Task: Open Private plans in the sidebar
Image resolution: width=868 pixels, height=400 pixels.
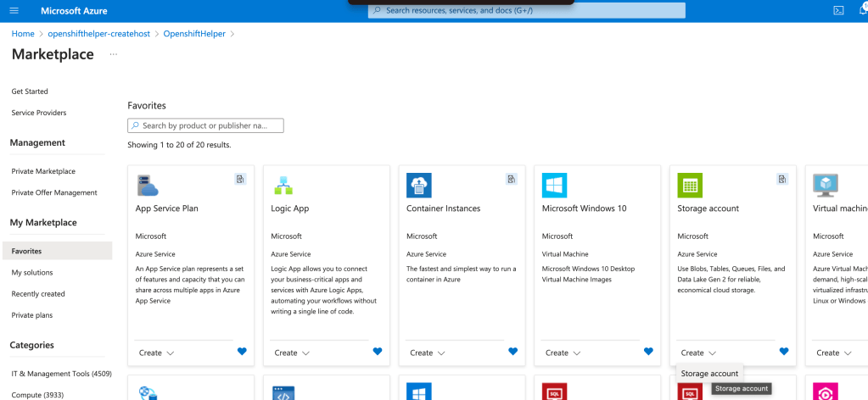Action: coord(31,315)
